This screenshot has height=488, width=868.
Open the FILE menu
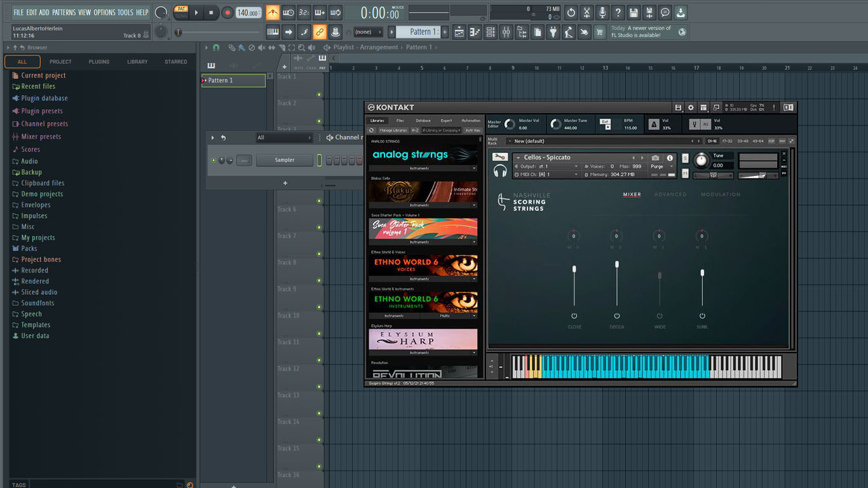coord(18,12)
